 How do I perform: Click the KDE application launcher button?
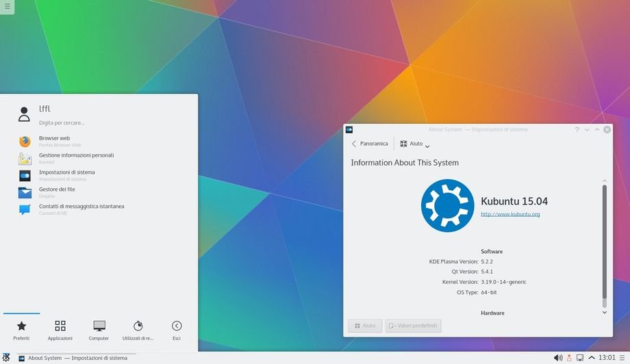(x=6, y=358)
